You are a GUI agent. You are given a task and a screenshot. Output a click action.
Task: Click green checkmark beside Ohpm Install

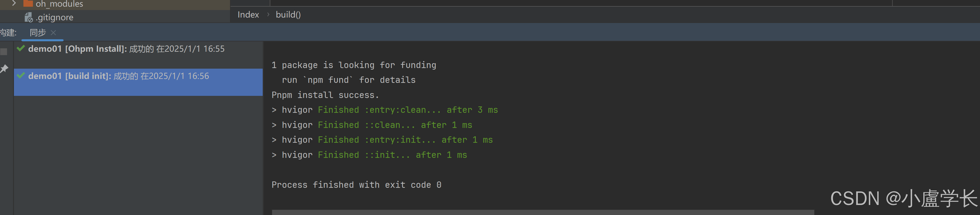pyautogui.click(x=21, y=48)
